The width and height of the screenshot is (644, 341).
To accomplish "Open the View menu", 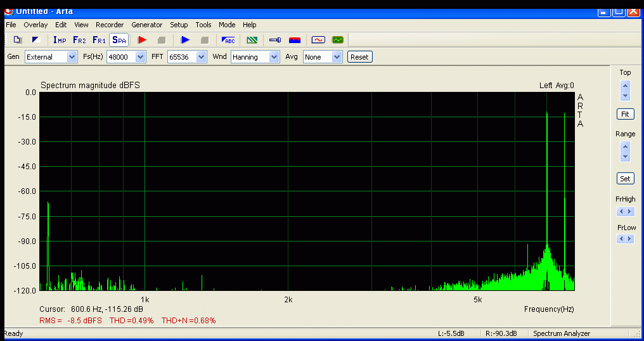I will [x=81, y=25].
